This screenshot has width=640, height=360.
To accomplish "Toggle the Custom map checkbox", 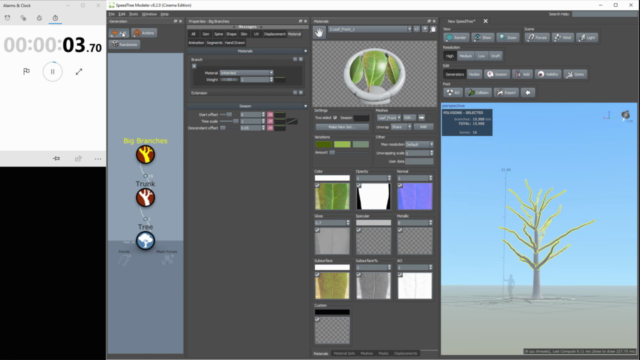I will tap(317, 319).
